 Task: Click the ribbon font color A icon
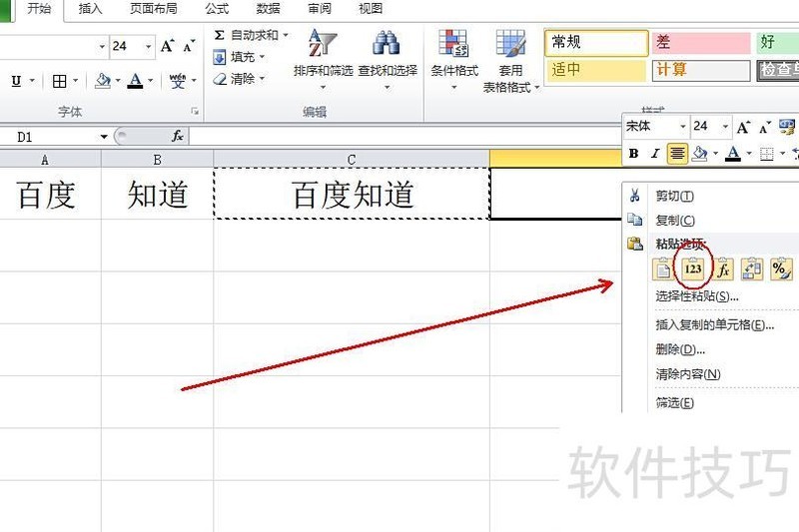[135, 81]
